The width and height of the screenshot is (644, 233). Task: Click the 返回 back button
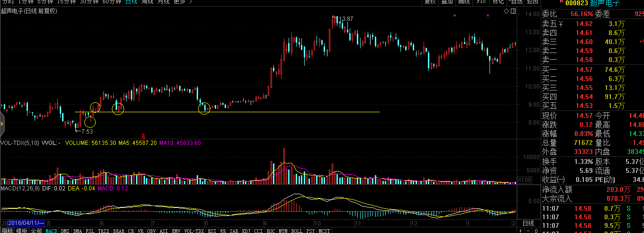pyautogui.click(x=532, y=2)
